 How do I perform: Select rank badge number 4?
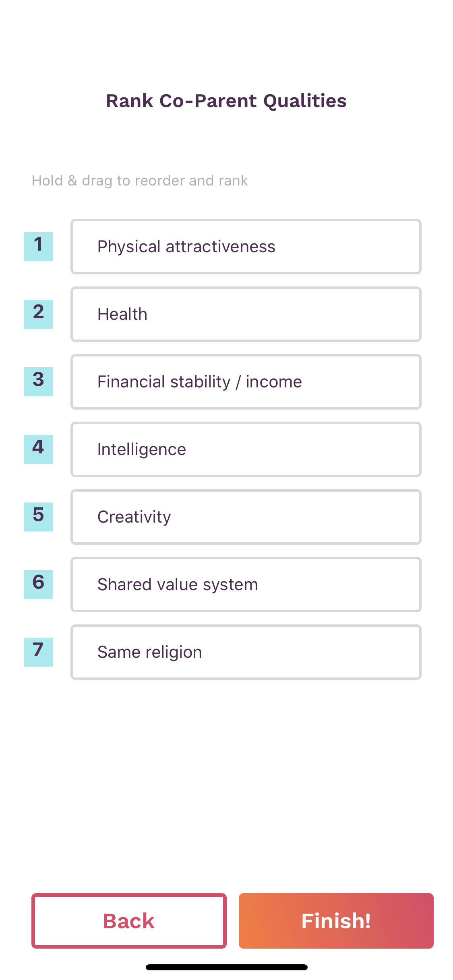point(38,449)
